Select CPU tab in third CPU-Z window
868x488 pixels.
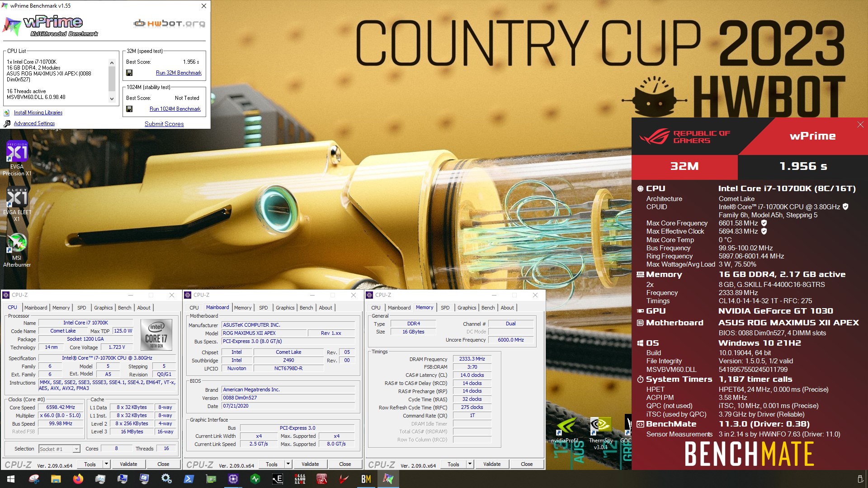pos(376,308)
